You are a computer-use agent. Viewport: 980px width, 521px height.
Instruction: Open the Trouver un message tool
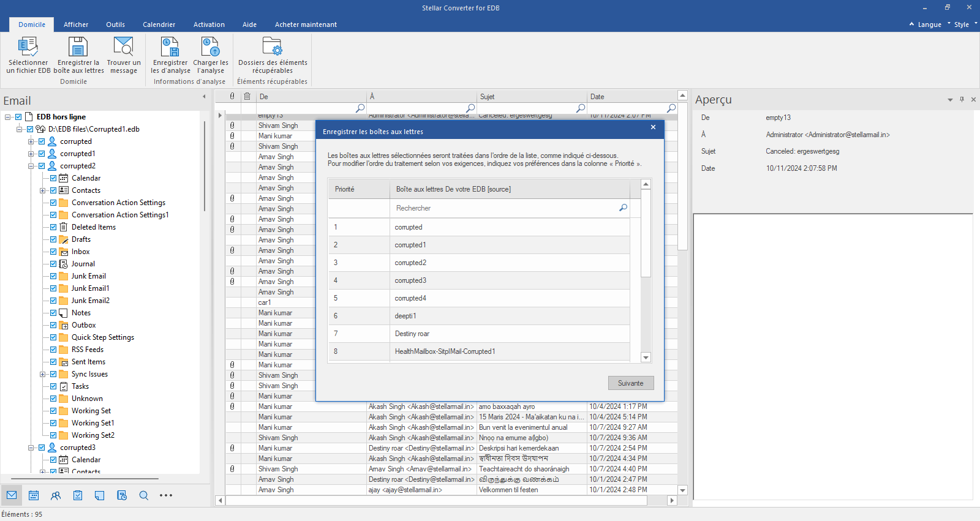point(123,48)
